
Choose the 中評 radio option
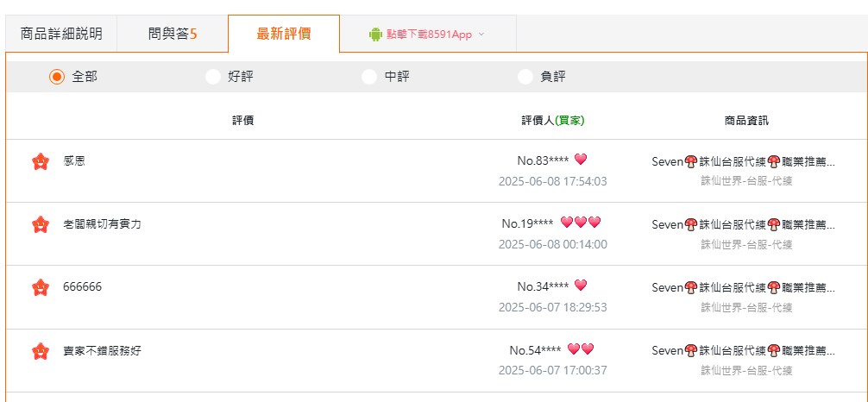point(369,77)
